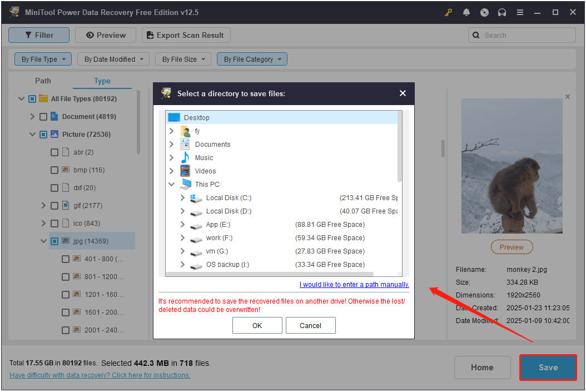The height and width of the screenshot is (392, 586).
Task: Collapse the This PC node
Action: click(172, 184)
